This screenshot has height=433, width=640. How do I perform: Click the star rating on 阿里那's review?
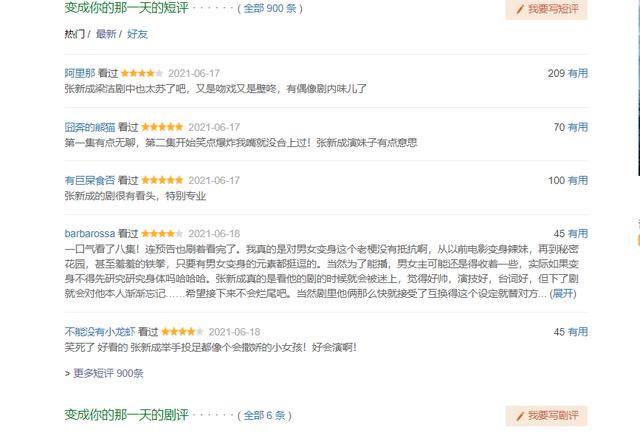click(142, 73)
